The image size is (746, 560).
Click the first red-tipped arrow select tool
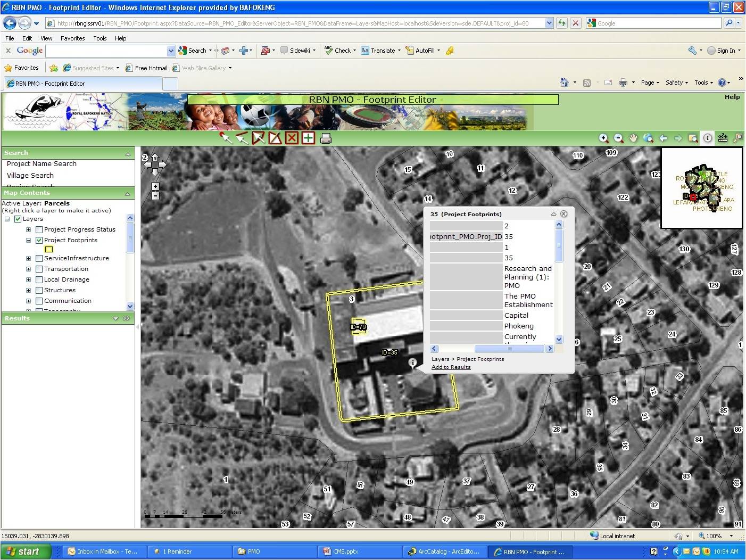[x=226, y=138]
